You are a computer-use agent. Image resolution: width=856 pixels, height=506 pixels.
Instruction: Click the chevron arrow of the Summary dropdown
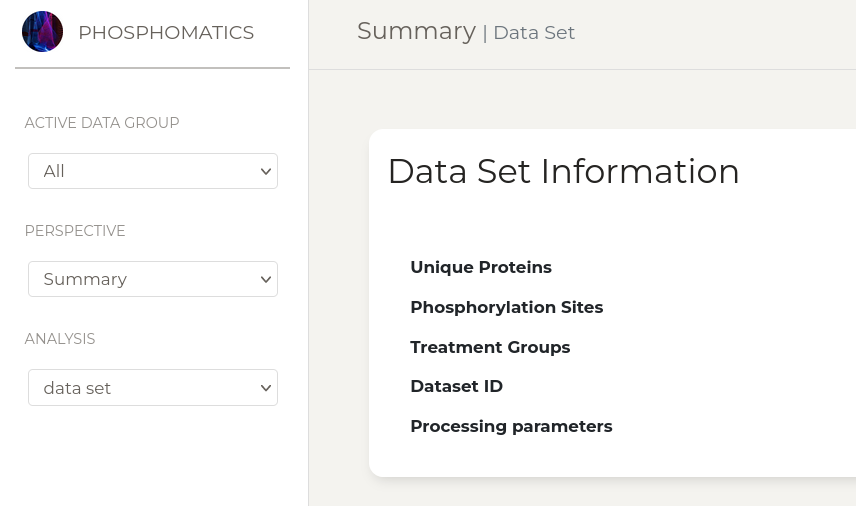click(x=266, y=279)
